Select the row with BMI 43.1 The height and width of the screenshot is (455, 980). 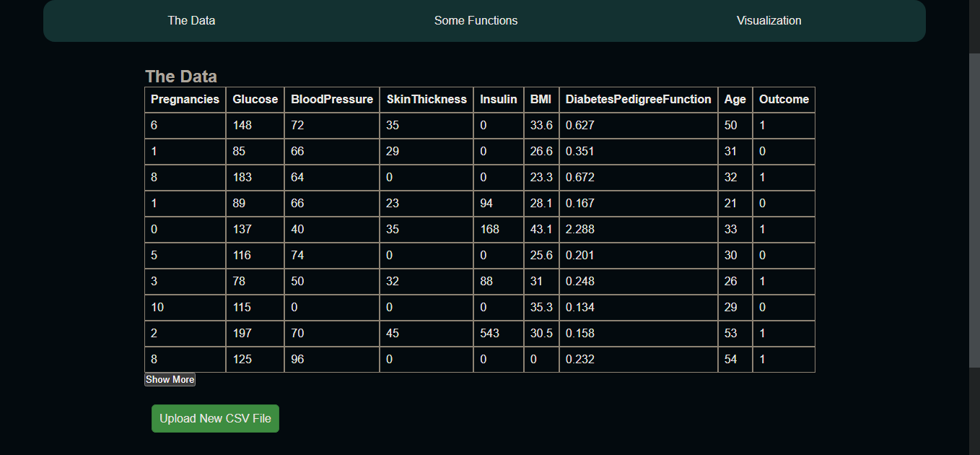point(541,229)
